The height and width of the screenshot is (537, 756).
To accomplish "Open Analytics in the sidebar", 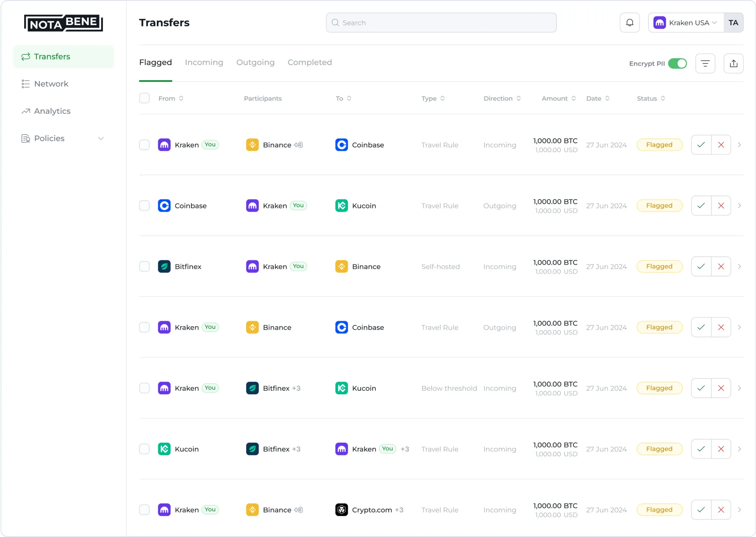I will [x=64, y=111].
